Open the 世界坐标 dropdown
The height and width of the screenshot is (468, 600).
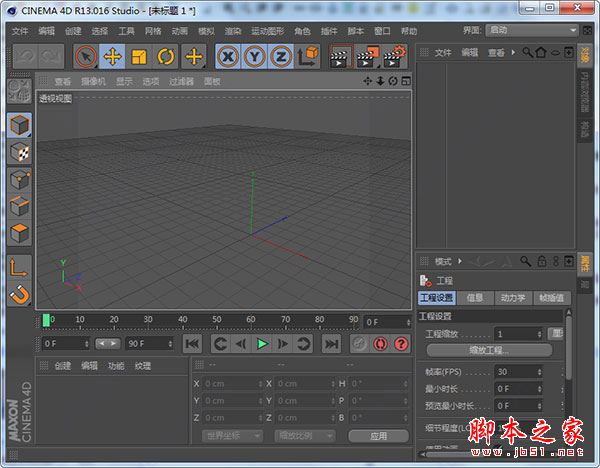(232, 436)
